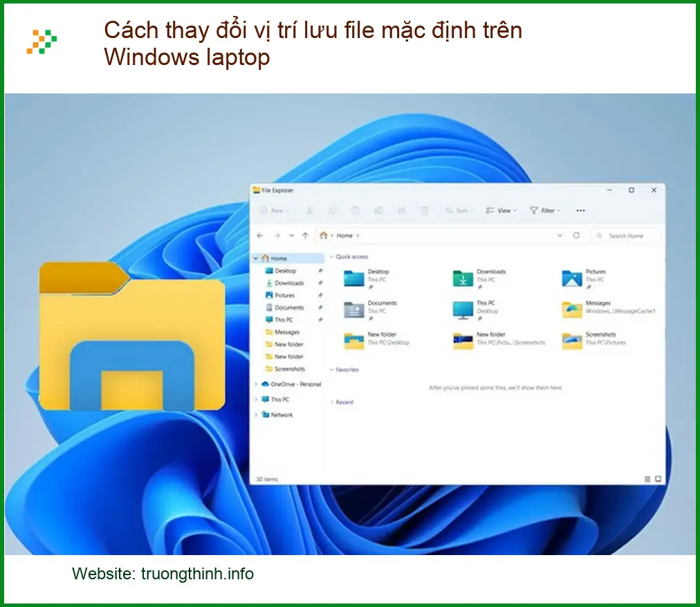Select New folder located in Screenshots path

tap(463, 341)
